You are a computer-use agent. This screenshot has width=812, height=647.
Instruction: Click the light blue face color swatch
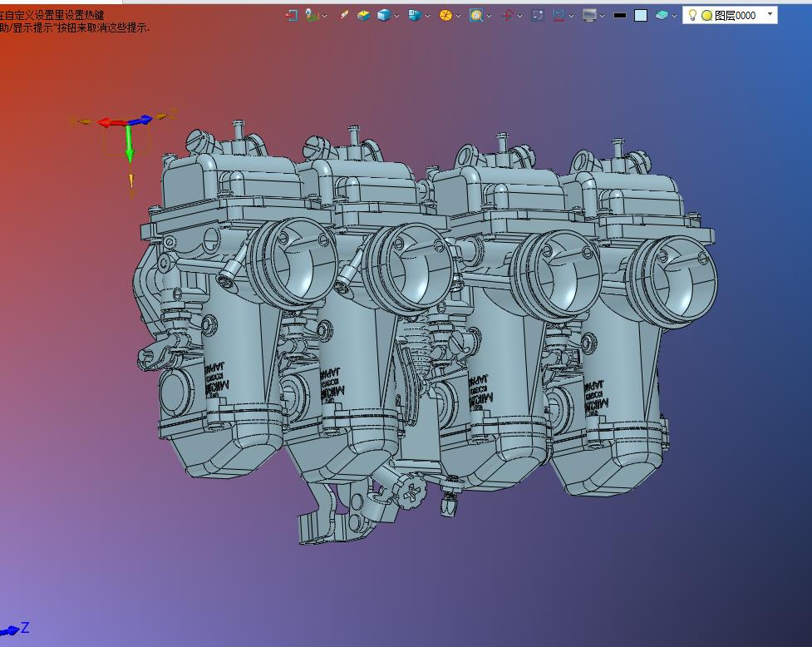[641, 16]
